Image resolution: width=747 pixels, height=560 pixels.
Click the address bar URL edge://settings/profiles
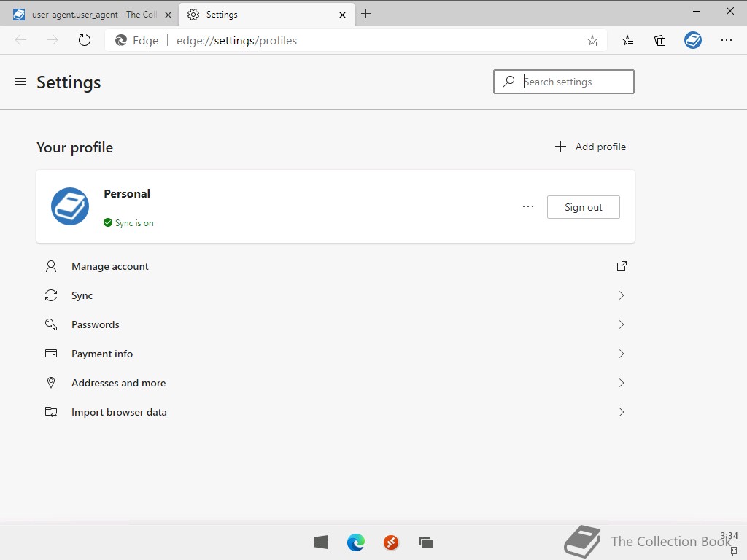point(237,41)
